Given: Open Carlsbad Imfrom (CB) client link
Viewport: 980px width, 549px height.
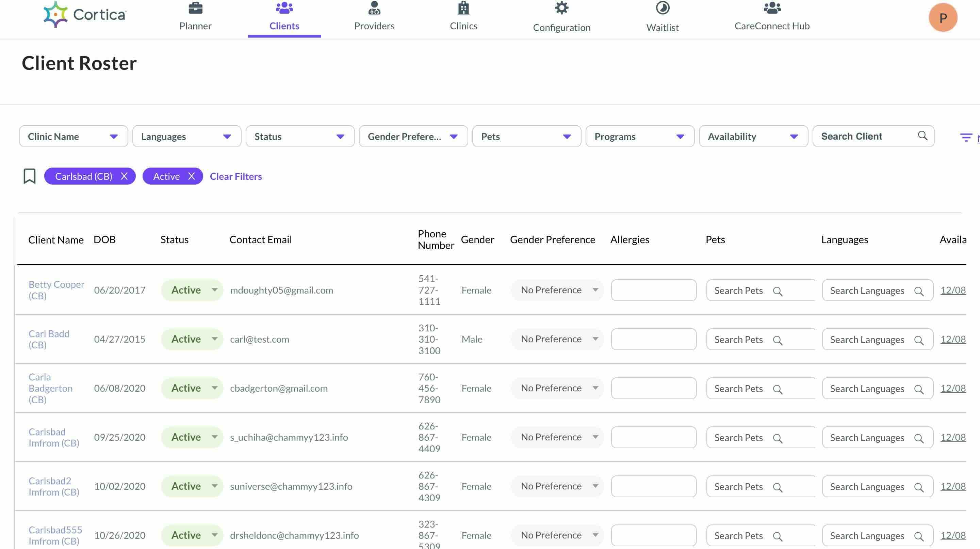Looking at the screenshot, I should (x=54, y=437).
